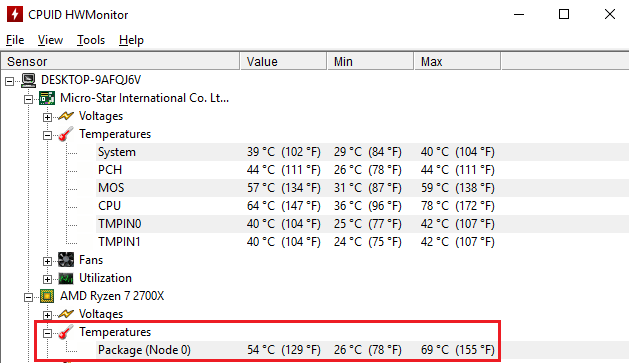
Task: Select the Micro-Star International Co. label
Action: [144, 98]
